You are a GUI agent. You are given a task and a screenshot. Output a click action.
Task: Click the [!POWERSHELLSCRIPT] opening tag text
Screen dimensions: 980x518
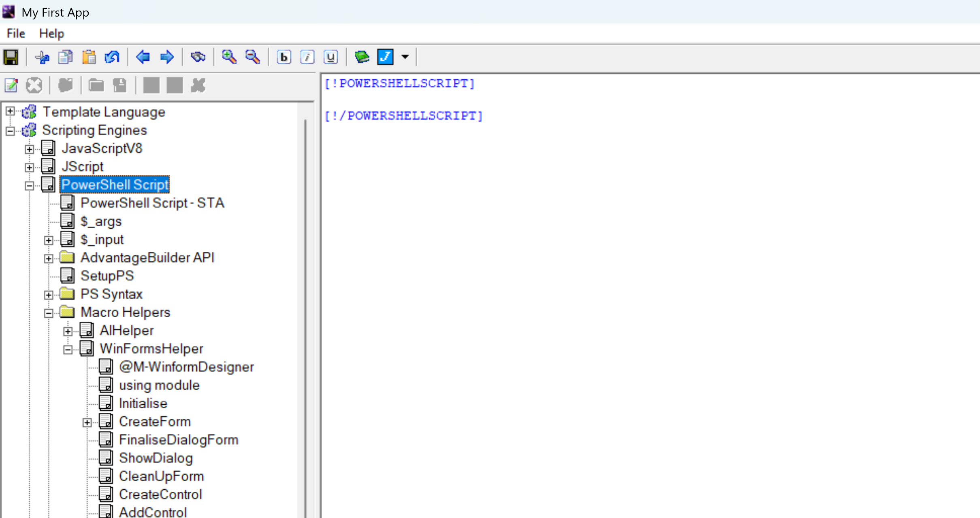coord(399,83)
